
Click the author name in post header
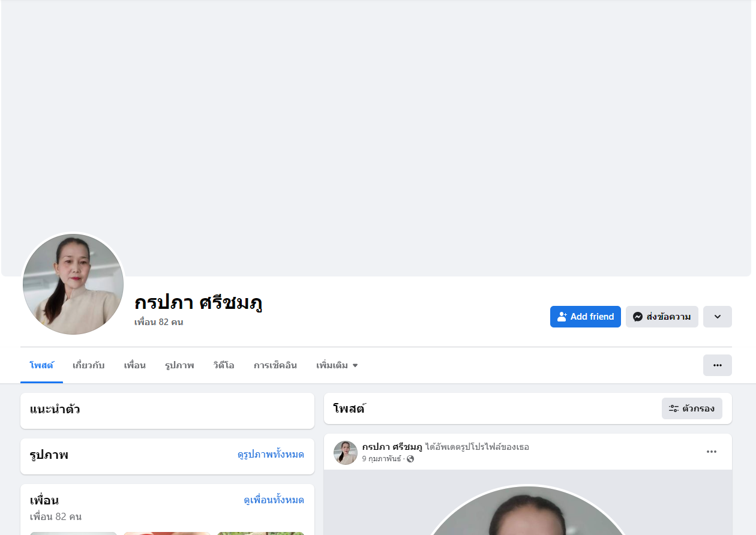(x=392, y=447)
